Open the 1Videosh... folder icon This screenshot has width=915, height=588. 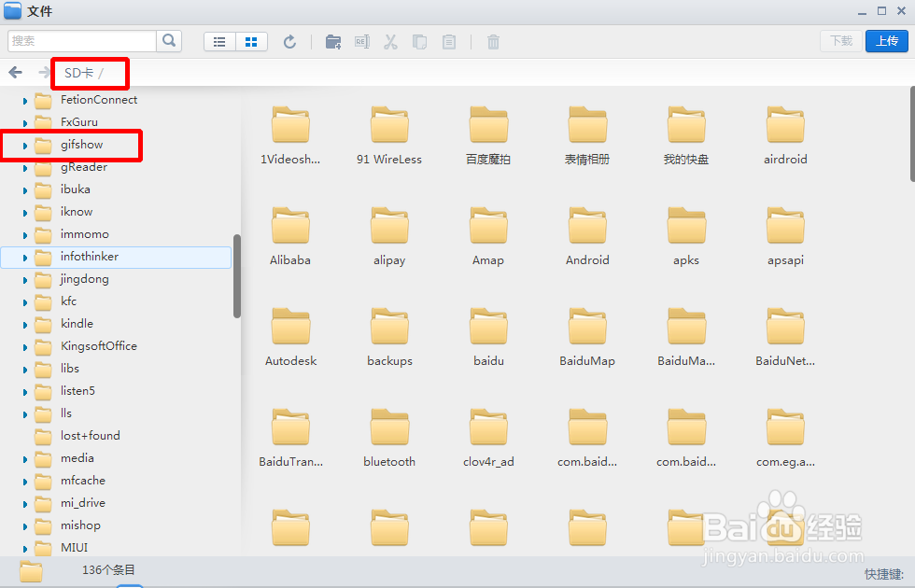(290, 124)
